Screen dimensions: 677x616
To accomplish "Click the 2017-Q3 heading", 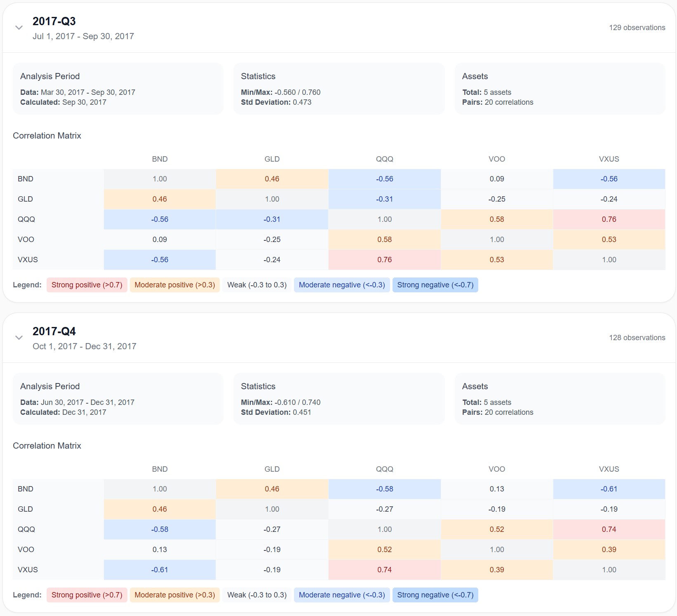I will coord(54,21).
